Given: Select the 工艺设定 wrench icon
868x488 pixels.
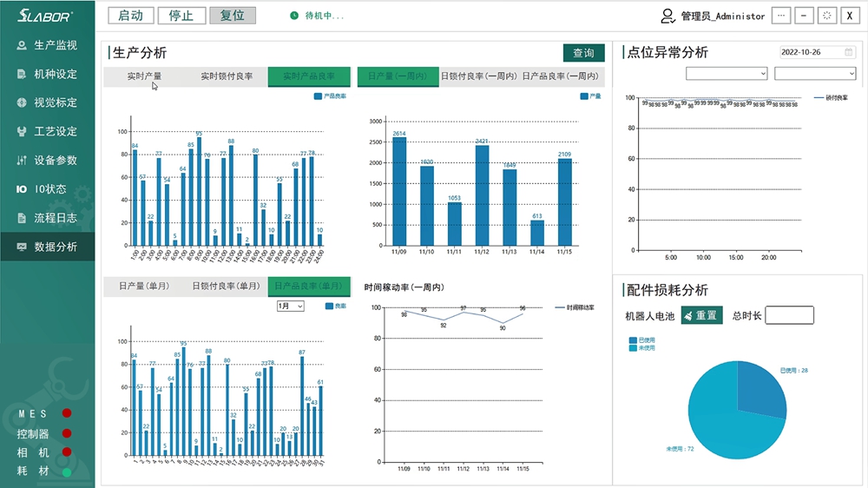Looking at the screenshot, I should pos(22,131).
